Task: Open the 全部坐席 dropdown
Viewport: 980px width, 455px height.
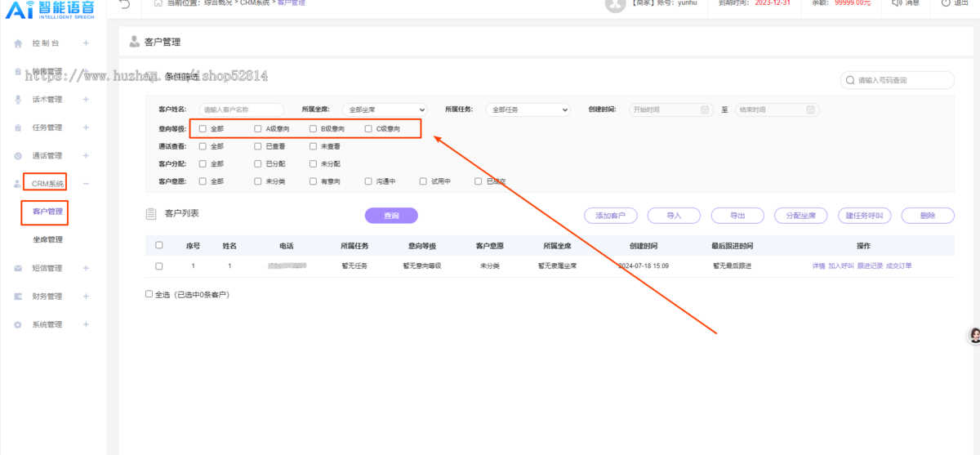Action: pos(385,109)
